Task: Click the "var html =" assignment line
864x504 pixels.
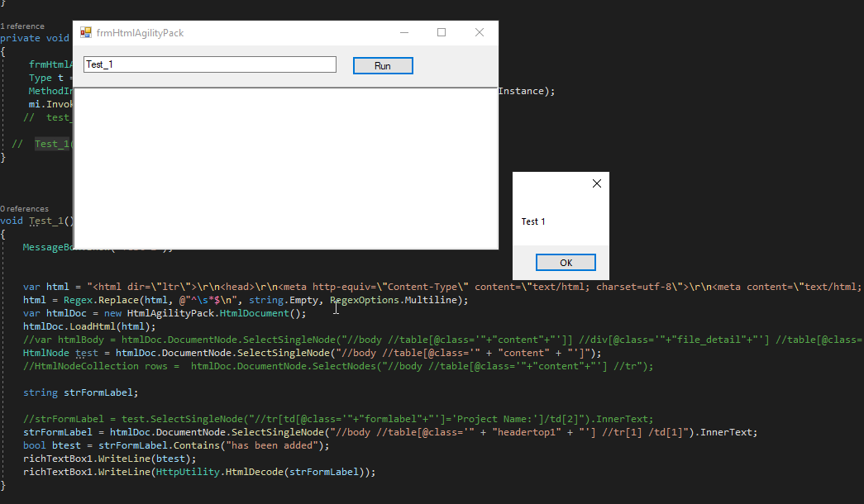Action: tap(443, 287)
